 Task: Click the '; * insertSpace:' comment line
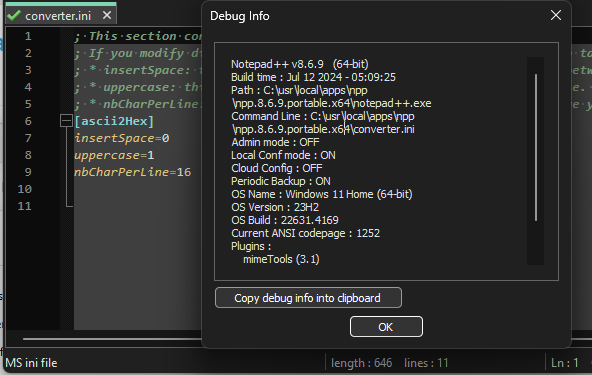click(138, 70)
